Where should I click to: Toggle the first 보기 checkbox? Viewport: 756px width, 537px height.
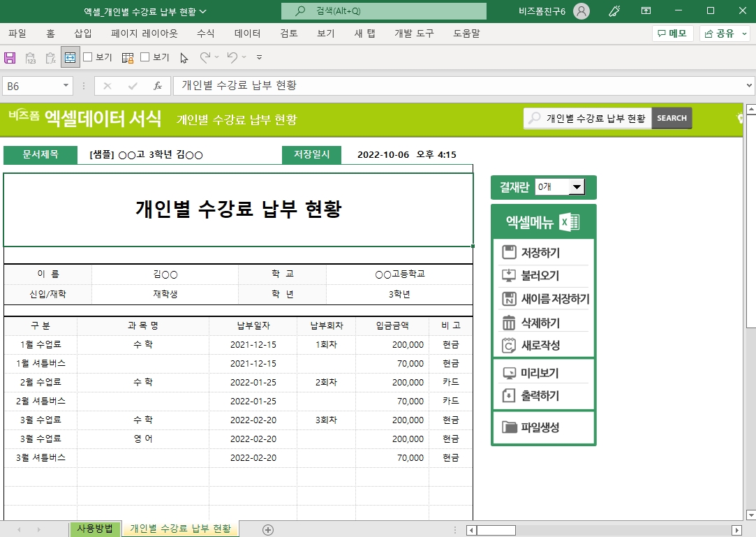click(88, 57)
